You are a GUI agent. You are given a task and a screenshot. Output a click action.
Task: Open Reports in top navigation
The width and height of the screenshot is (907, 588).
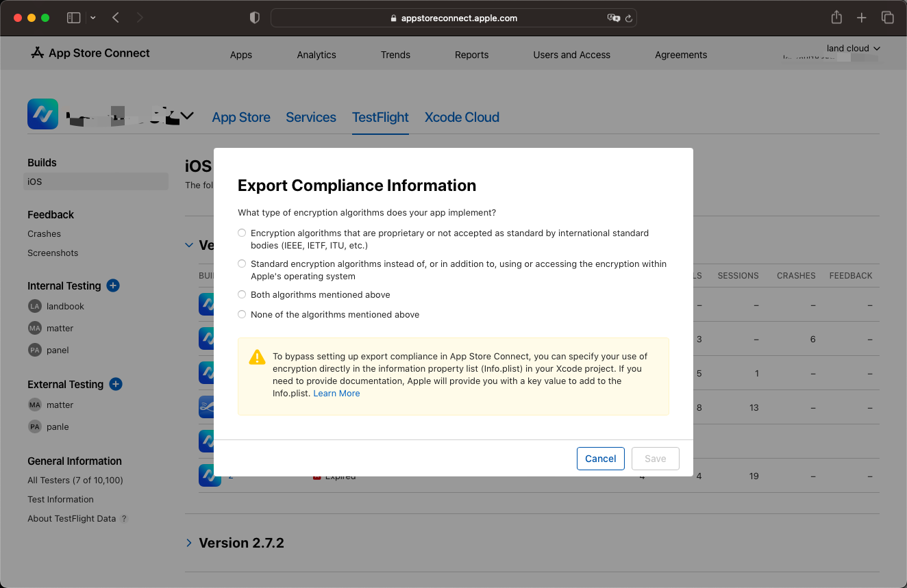click(x=472, y=55)
